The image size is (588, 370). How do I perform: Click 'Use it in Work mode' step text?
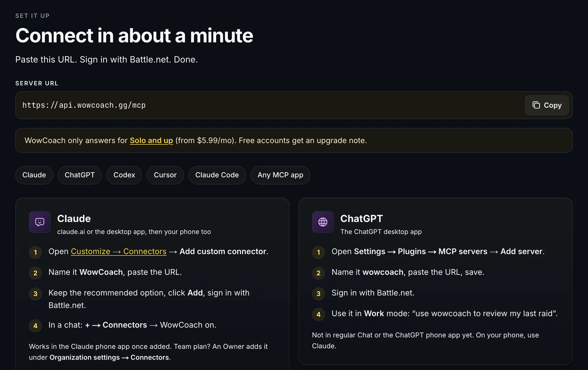point(444,313)
